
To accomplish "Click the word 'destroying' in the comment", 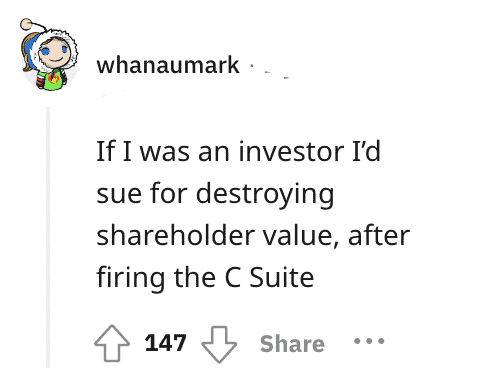I will 265,194.
